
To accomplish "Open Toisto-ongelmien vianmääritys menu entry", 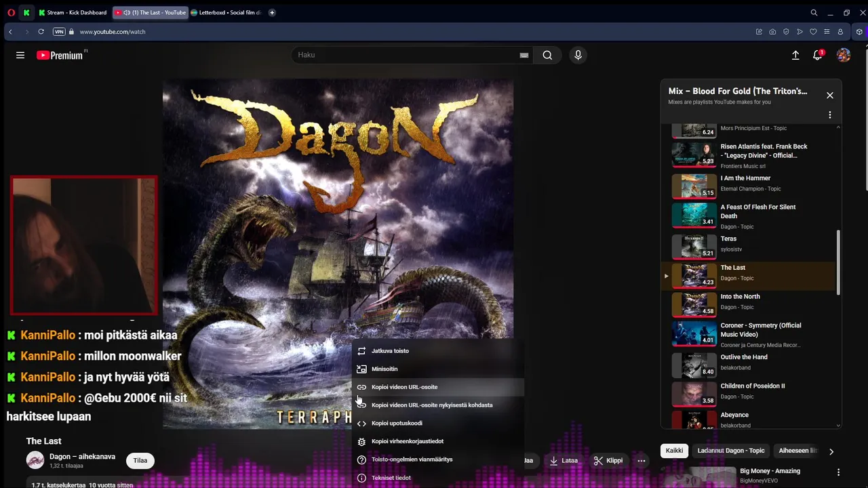I will (x=437, y=460).
